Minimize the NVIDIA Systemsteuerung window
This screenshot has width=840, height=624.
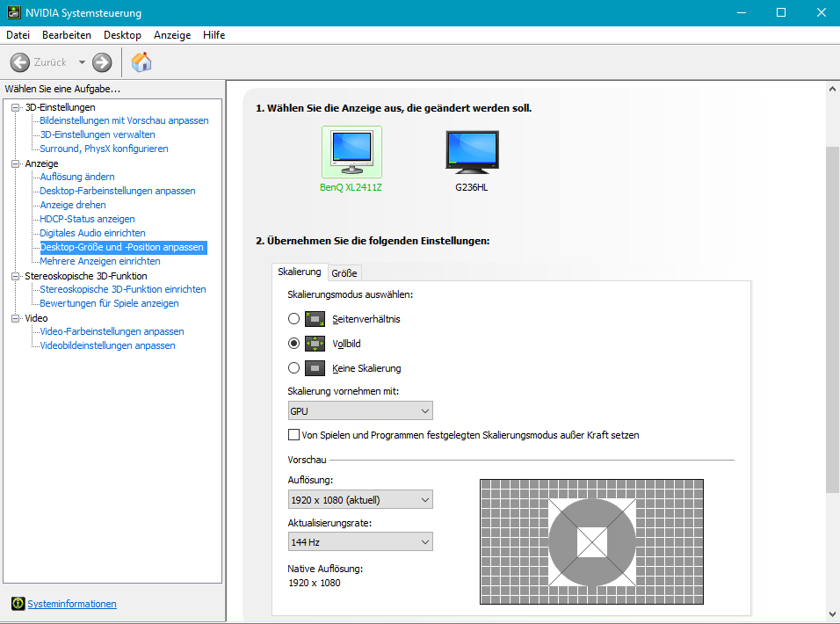coord(742,12)
